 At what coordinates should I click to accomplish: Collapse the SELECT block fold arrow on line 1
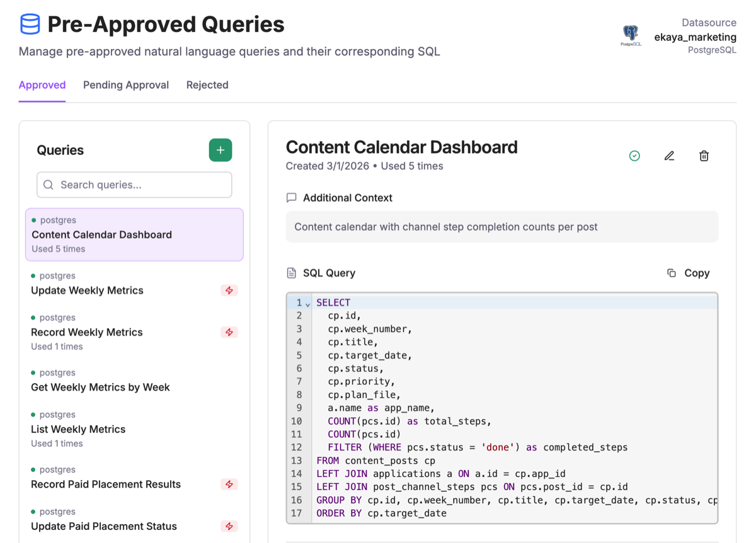307,304
